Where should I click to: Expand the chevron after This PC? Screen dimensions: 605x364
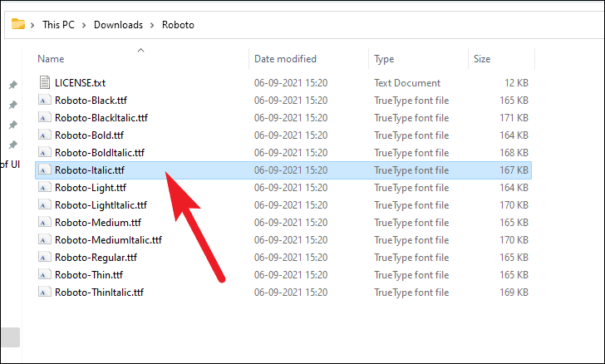tap(84, 25)
